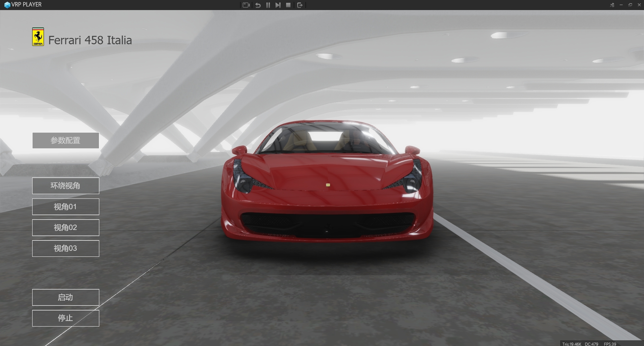This screenshot has width=644, height=346.
Task: Select the 环绕视角 orbit view button
Action: [66, 186]
